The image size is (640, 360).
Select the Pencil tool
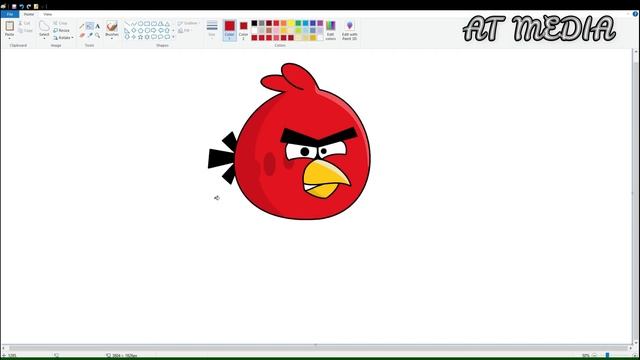[x=82, y=26]
